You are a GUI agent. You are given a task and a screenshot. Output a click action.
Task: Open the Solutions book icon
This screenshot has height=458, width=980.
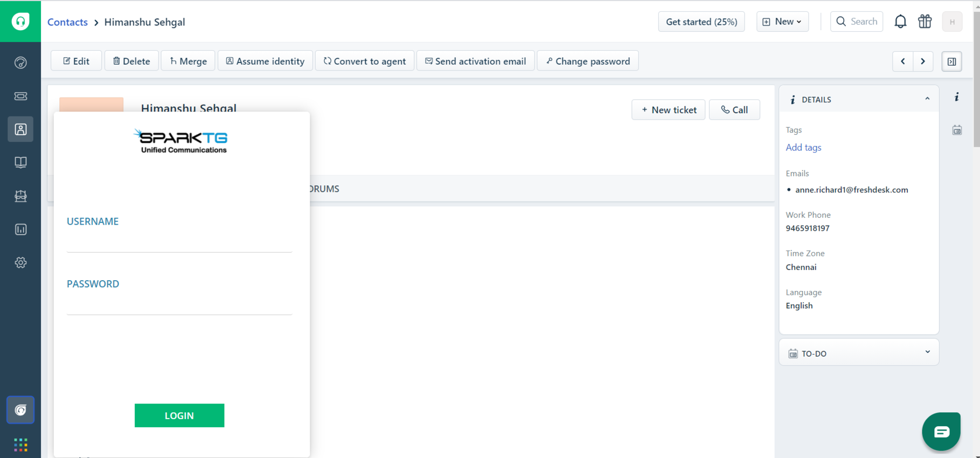tap(20, 163)
